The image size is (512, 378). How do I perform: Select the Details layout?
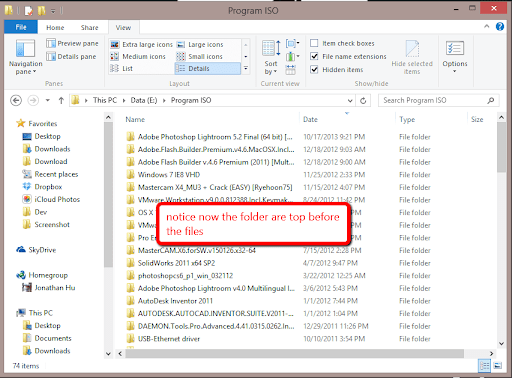coord(207,68)
